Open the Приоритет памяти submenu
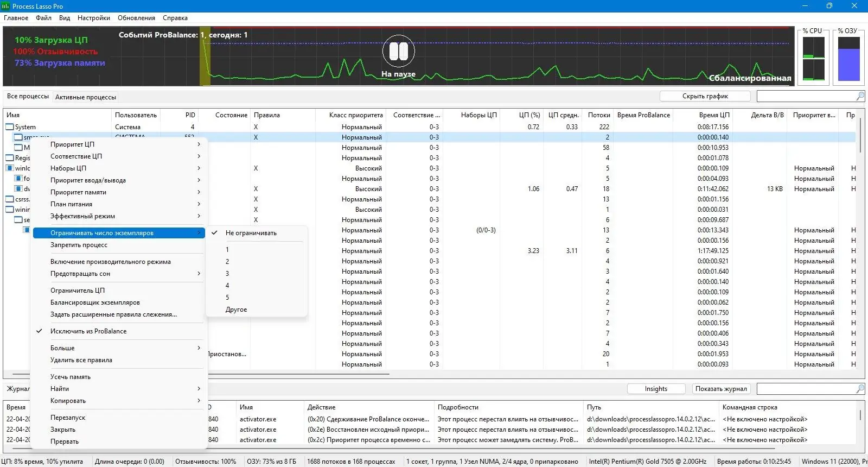This screenshot has height=467, width=868. point(119,192)
